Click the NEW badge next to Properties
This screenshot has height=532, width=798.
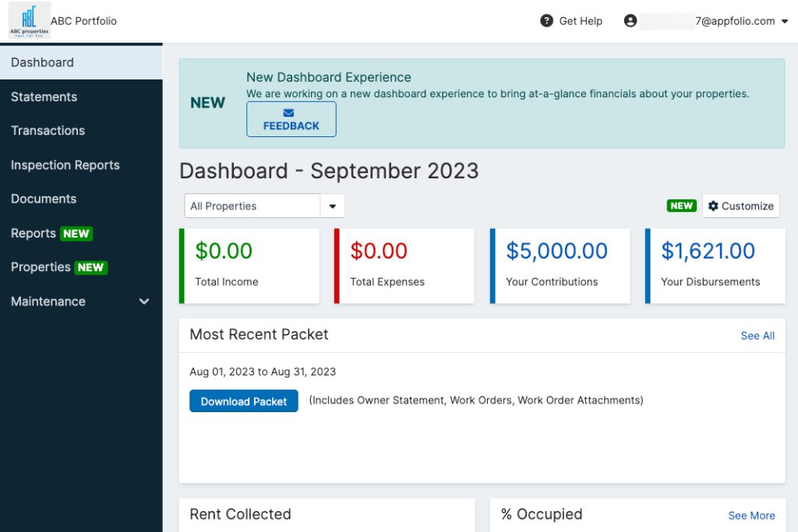coord(90,267)
